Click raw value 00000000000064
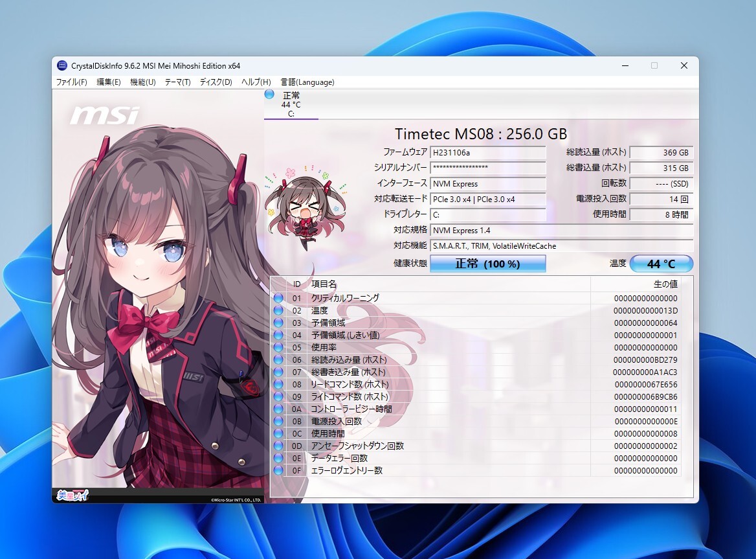Screen dimensions: 756x559 (x=645, y=323)
